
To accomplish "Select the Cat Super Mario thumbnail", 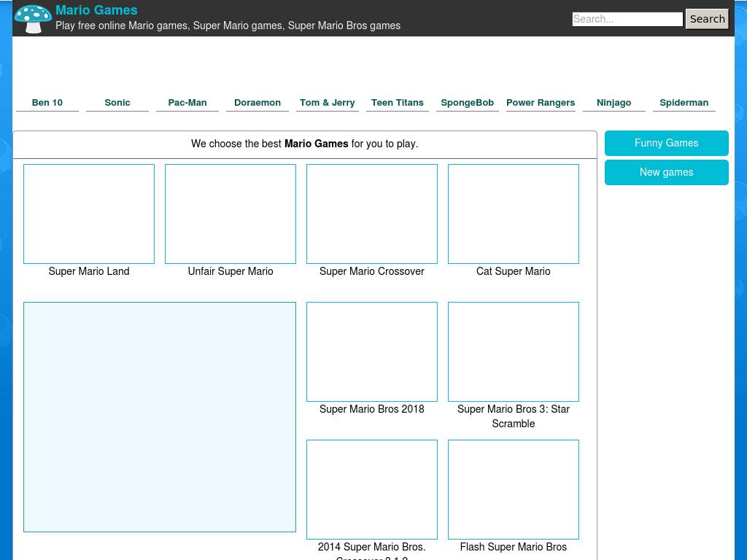I will click(x=514, y=214).
